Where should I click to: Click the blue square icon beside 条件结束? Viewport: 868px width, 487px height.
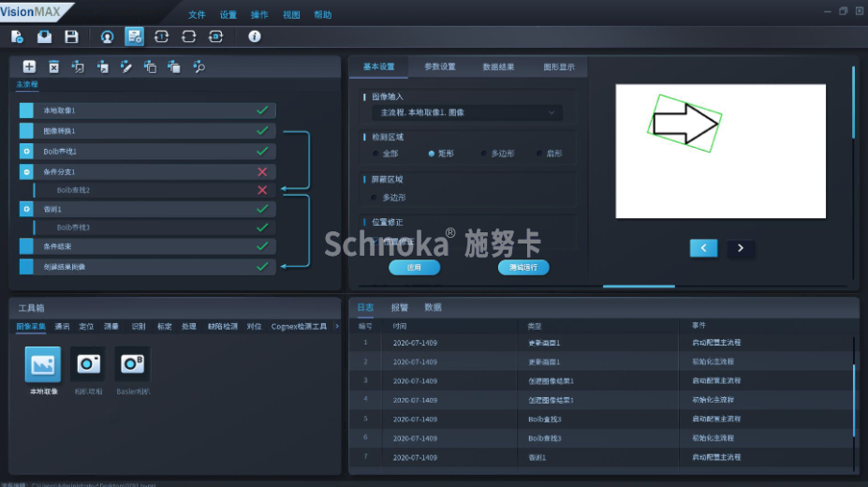(x=26, y=246)
